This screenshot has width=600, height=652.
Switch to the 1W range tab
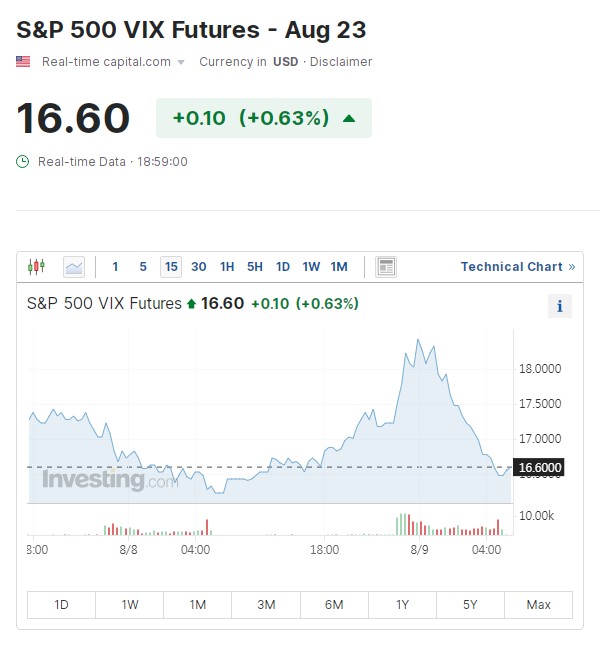coord(130,605)
